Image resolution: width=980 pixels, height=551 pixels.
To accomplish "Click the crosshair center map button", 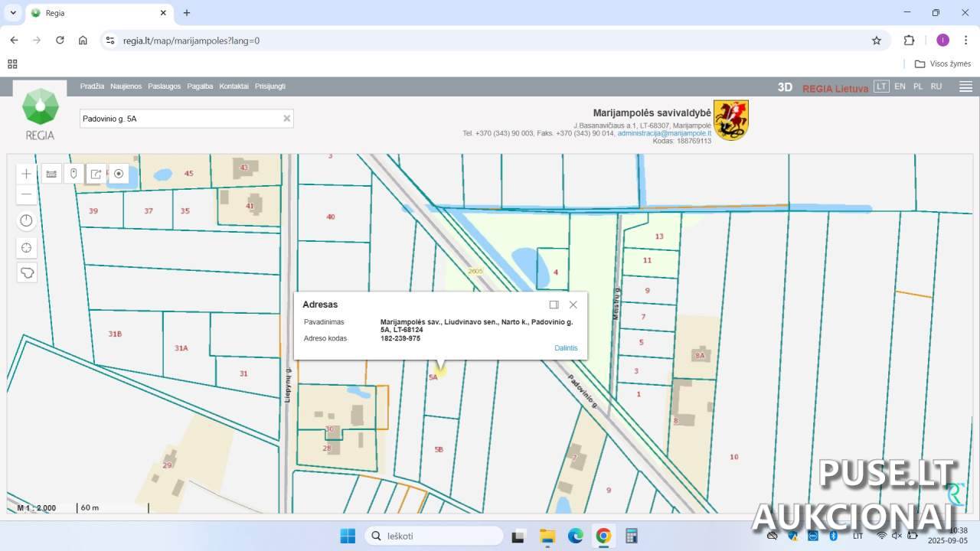I will click(x=27, y=247).
